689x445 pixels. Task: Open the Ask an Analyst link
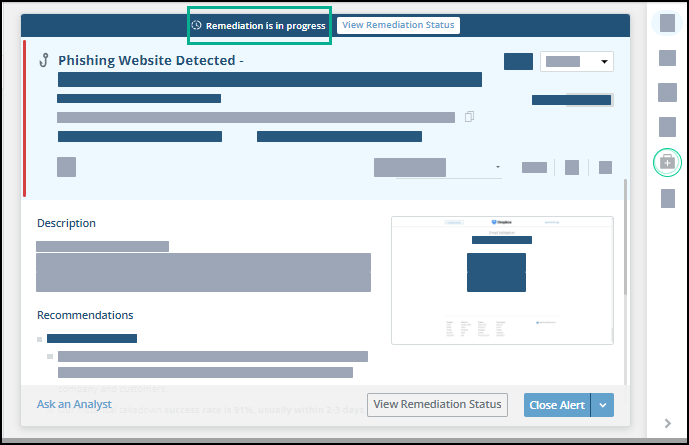pyautogui.click(x=74, y=405)
